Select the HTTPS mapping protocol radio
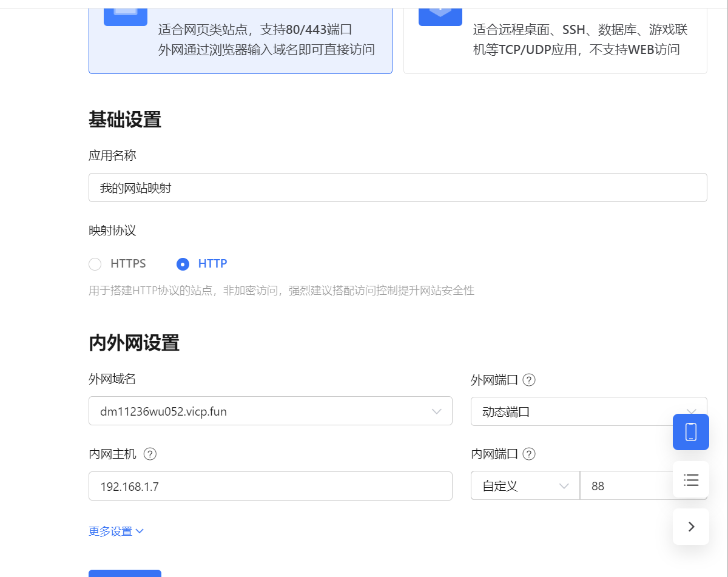The width and height of the screenshot is (728, 577). [95, 264]
